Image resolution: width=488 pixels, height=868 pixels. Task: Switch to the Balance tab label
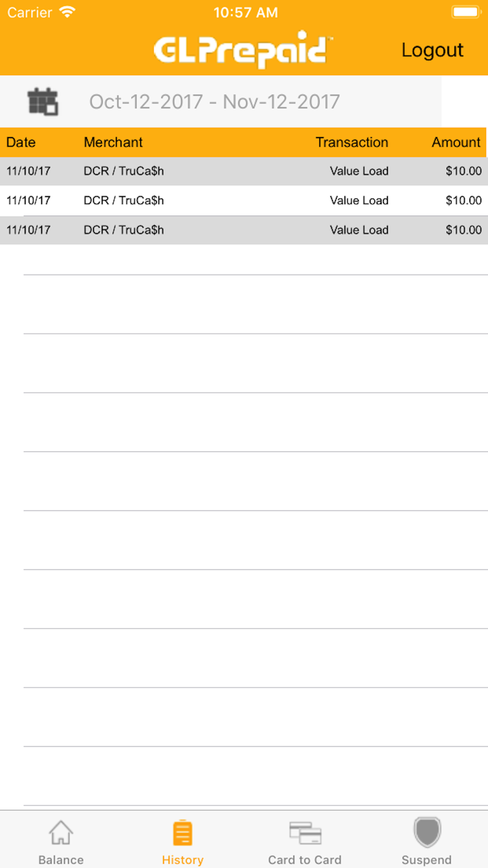61,860
